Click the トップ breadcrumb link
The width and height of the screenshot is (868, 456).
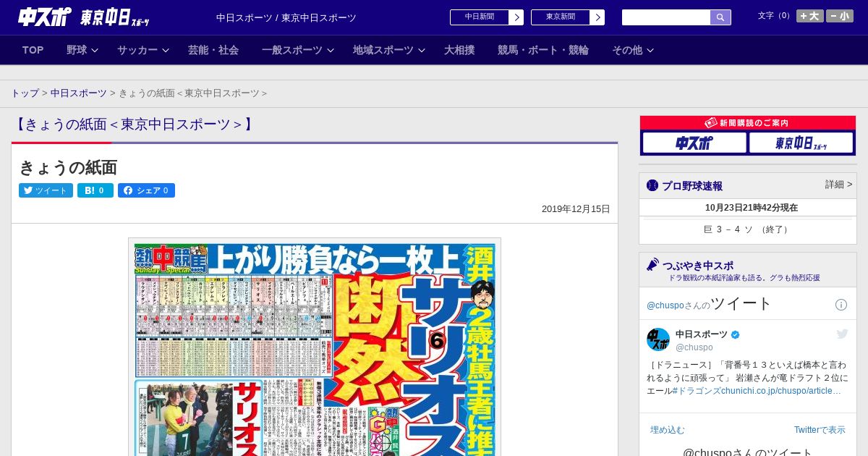pos(25,93)
